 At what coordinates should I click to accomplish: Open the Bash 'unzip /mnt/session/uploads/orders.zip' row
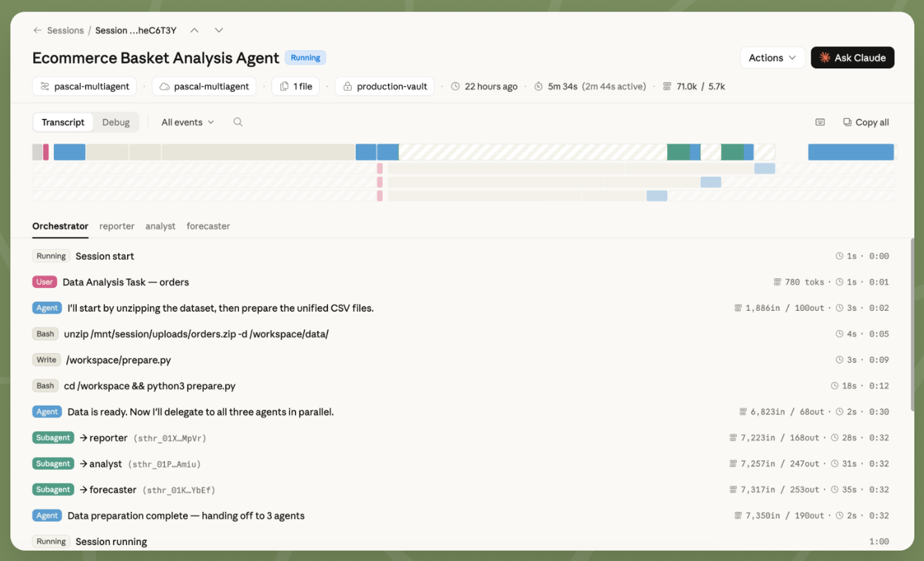[461, 334]
